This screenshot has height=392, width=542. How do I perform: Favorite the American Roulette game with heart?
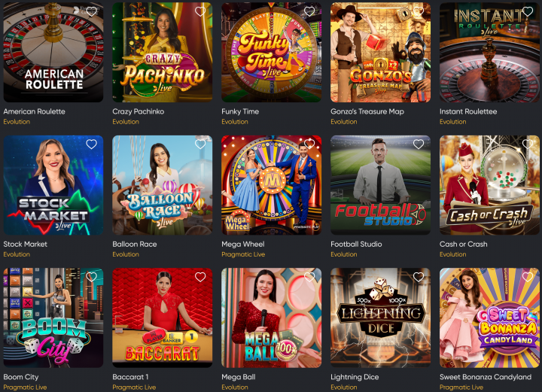coord(91,12)
